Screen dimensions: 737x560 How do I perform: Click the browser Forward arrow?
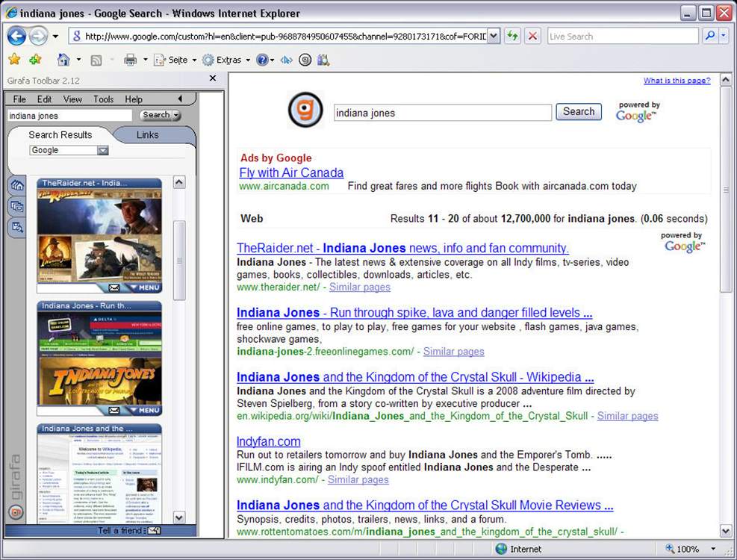[x=39, y=36]
